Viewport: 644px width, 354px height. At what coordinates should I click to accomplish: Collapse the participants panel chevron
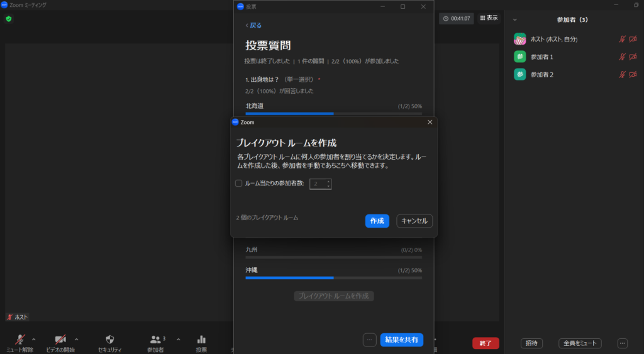point(515,19)
